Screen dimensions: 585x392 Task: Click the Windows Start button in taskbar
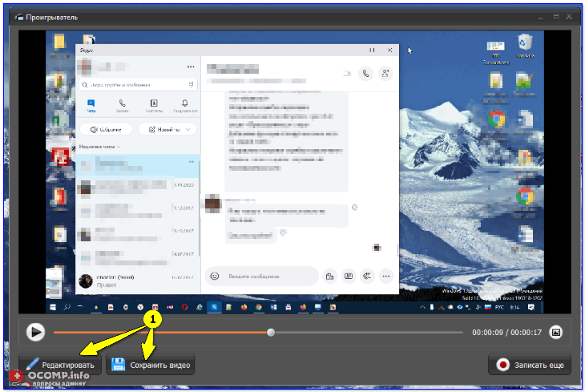click(x=53, y=307)
